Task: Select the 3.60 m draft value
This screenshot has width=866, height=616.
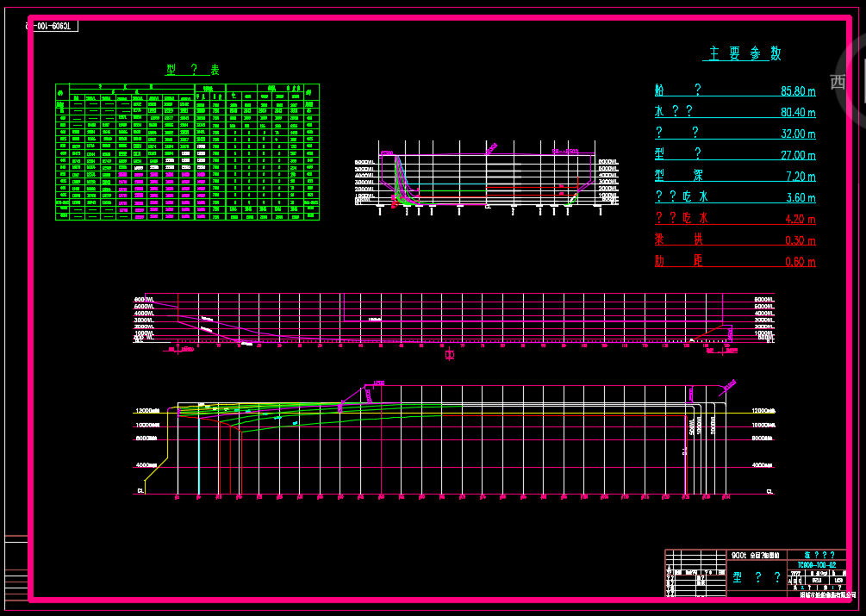Action: [x=801, y=198]
